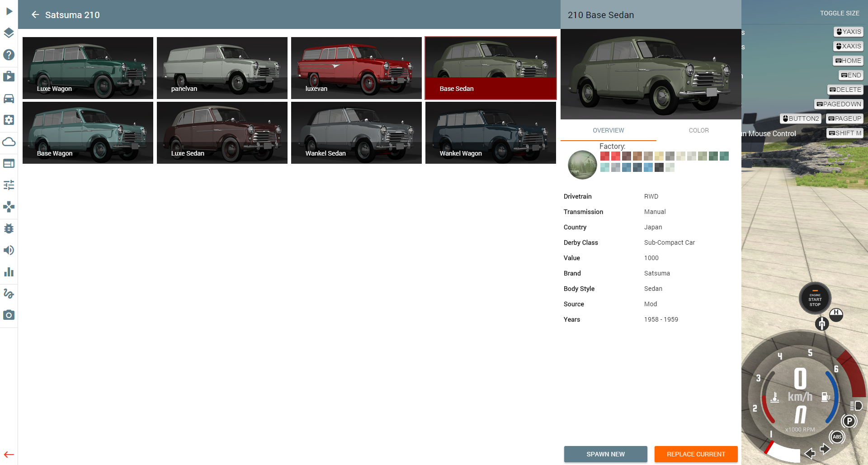
Task: Click the Transmission value Manual
Action: coord(655,212)
